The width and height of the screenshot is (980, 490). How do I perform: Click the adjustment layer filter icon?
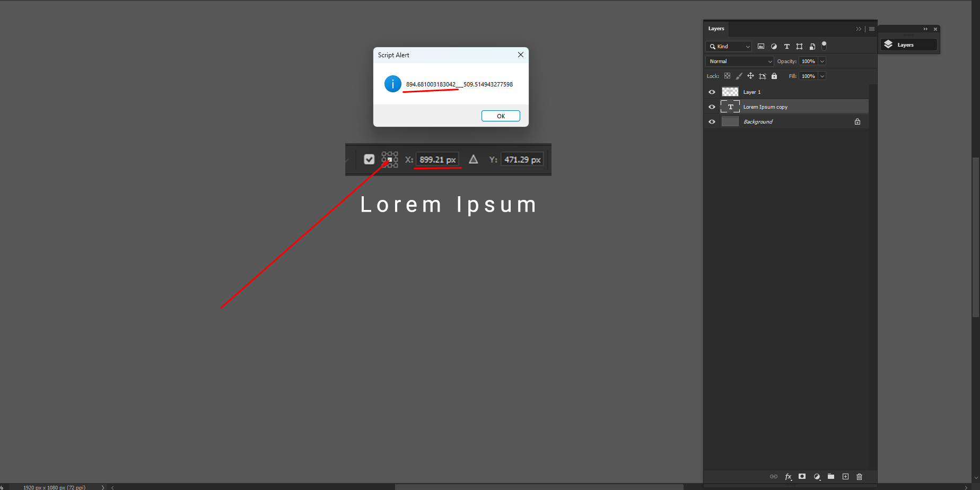pos(774,46)
